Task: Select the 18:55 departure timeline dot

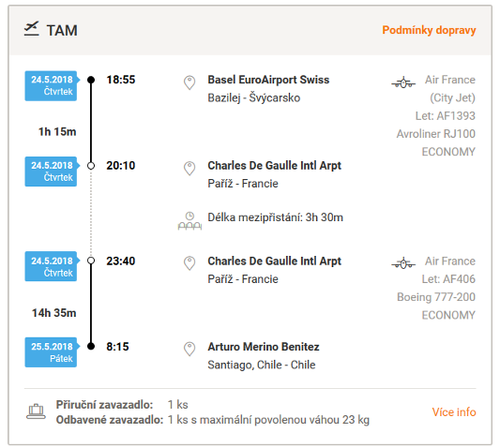Action: coord(91,80)
